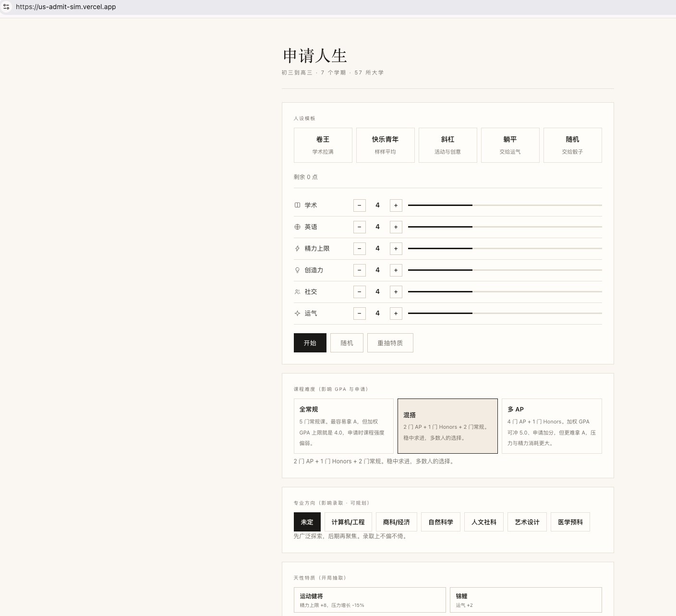Select 商科/经济 as major direction

click(397, 522)
